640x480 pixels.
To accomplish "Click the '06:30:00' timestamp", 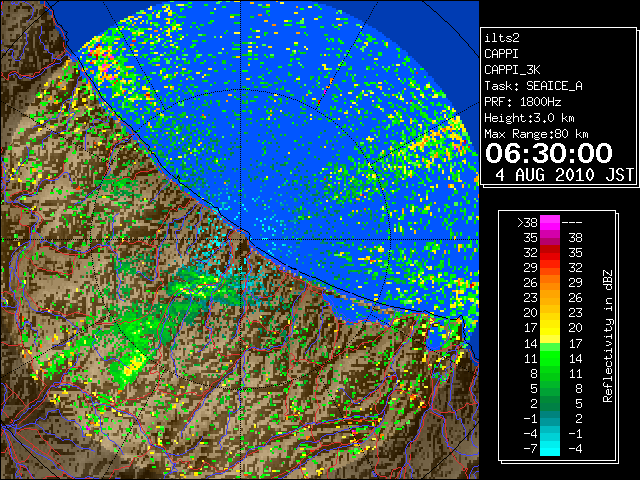I will click(549, 153).
